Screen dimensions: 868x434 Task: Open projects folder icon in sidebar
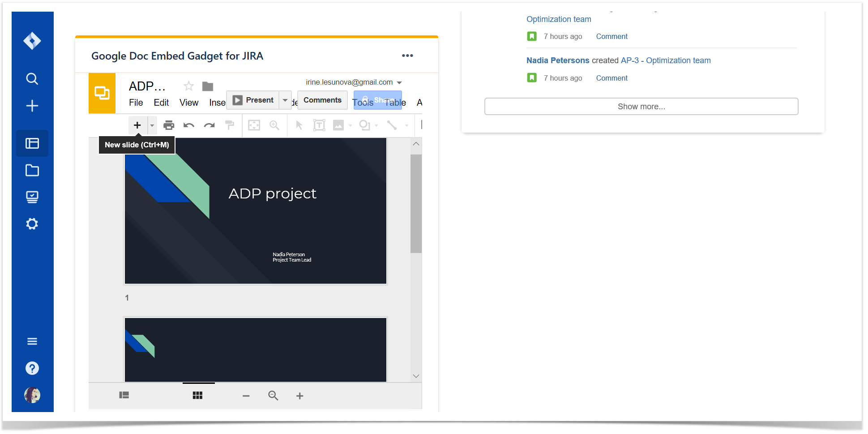pos(32,170)
